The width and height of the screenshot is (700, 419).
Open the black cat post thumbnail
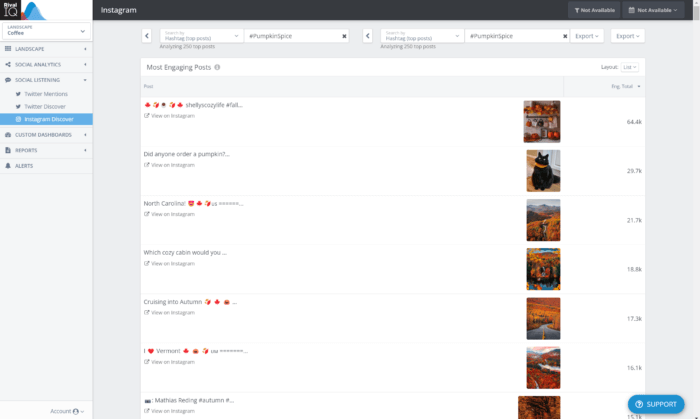[543, 171]
